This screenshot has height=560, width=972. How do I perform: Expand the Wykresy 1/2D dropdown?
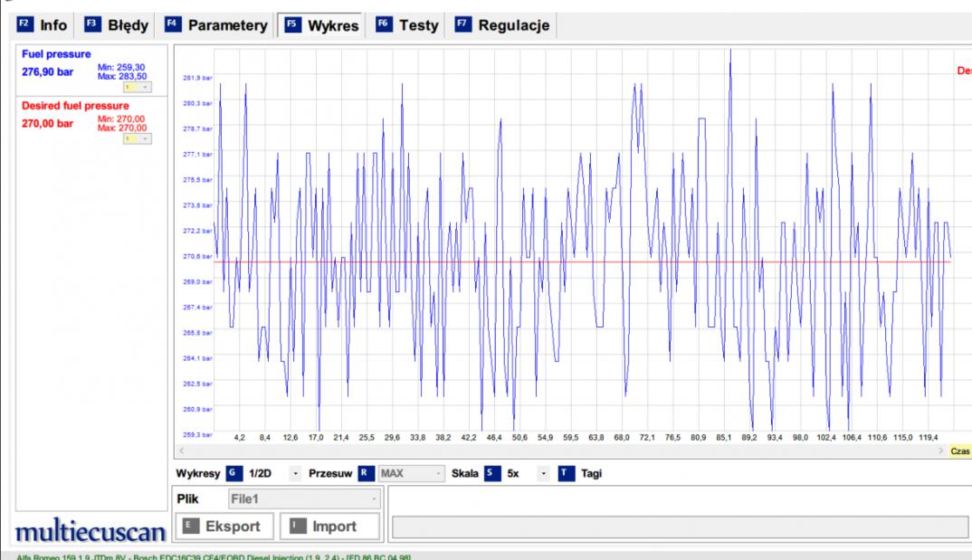(x=296, y=472)
